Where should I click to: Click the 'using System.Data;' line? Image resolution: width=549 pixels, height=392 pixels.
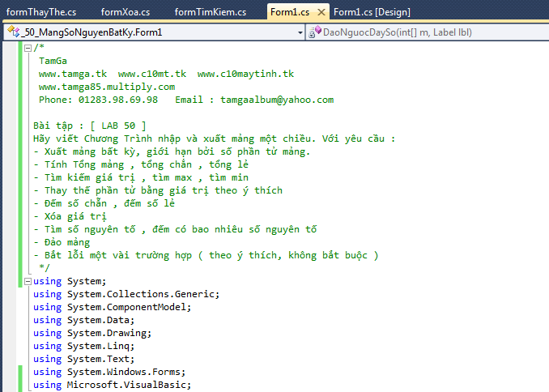click(x=83, y=320)
